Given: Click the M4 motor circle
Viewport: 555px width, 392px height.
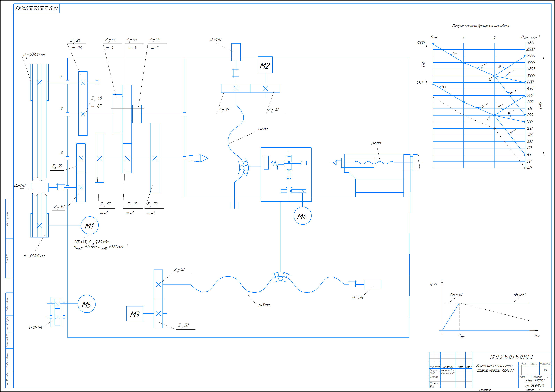Looking at the screenshot, I should pos(302,216).
